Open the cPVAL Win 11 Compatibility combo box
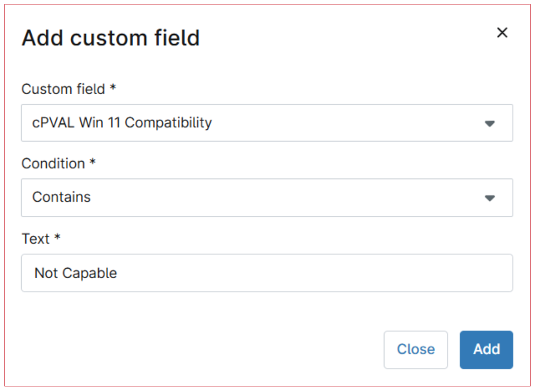 (x=267, y=123)
